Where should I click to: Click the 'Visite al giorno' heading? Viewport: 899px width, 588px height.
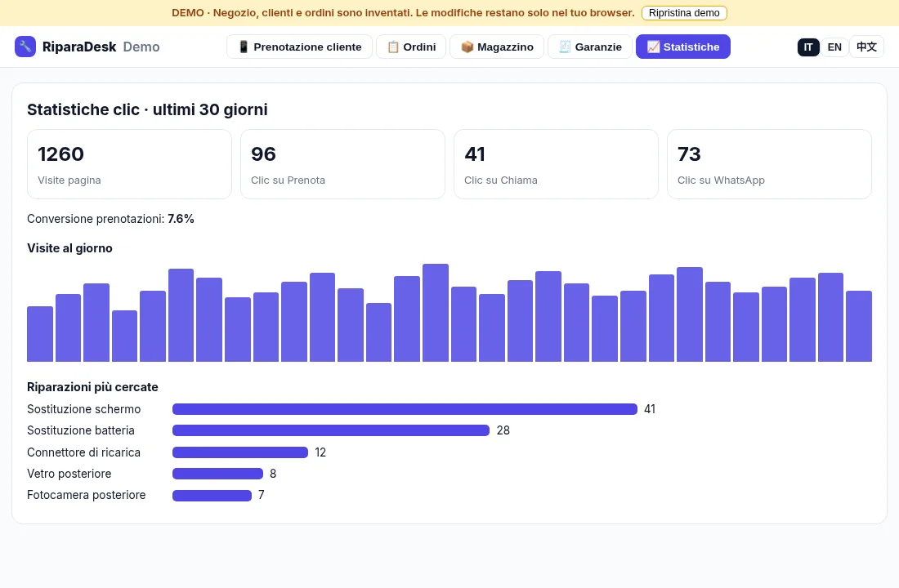[x=70, y=248]
